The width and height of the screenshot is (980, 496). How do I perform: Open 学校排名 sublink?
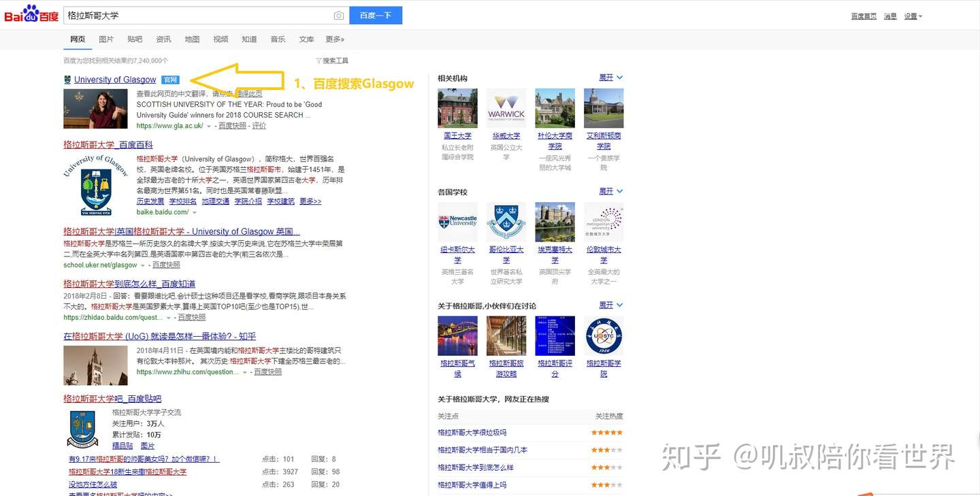(183, 201)
